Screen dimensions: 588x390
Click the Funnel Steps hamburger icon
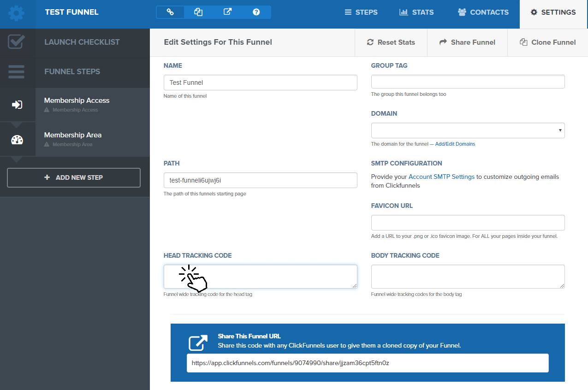(x=17, y=71)
